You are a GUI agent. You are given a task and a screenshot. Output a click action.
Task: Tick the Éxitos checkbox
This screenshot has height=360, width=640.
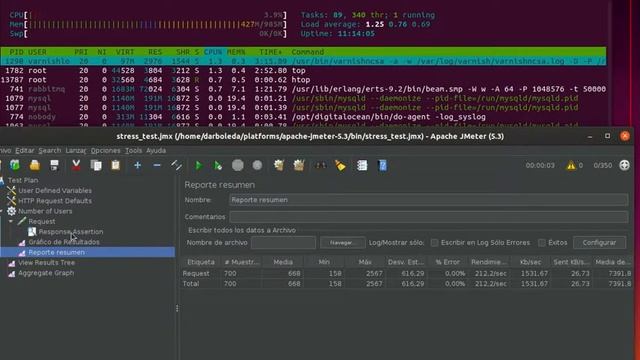coord(542,242)
